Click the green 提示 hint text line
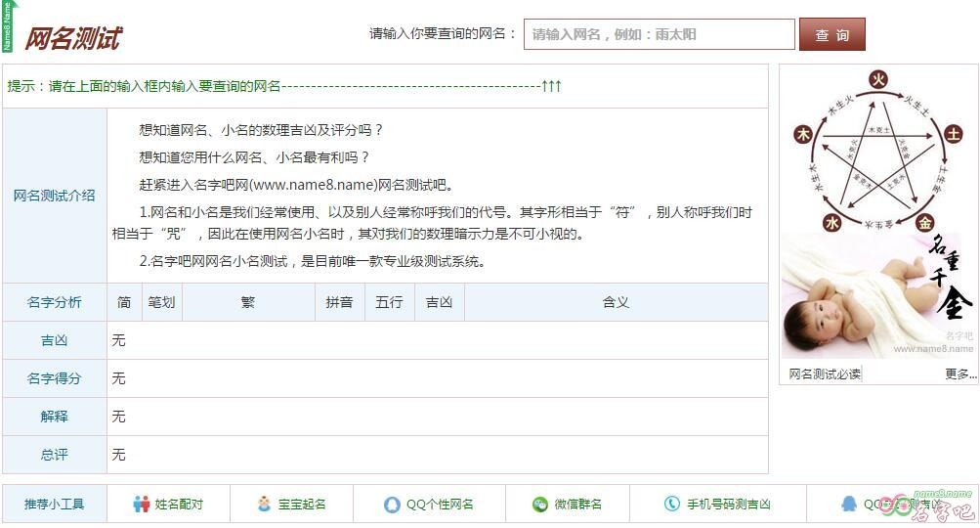This screenshot has height=528, width=980. tap(284, 86)
